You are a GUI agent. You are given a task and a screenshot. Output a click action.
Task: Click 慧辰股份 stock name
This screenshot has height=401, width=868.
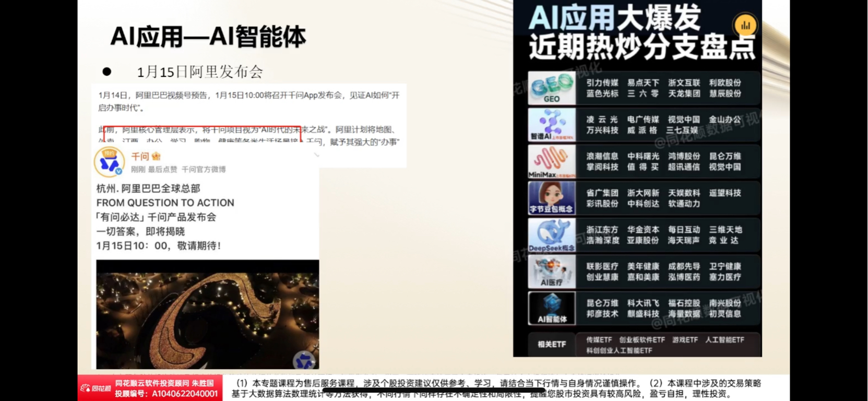(725, 93)
